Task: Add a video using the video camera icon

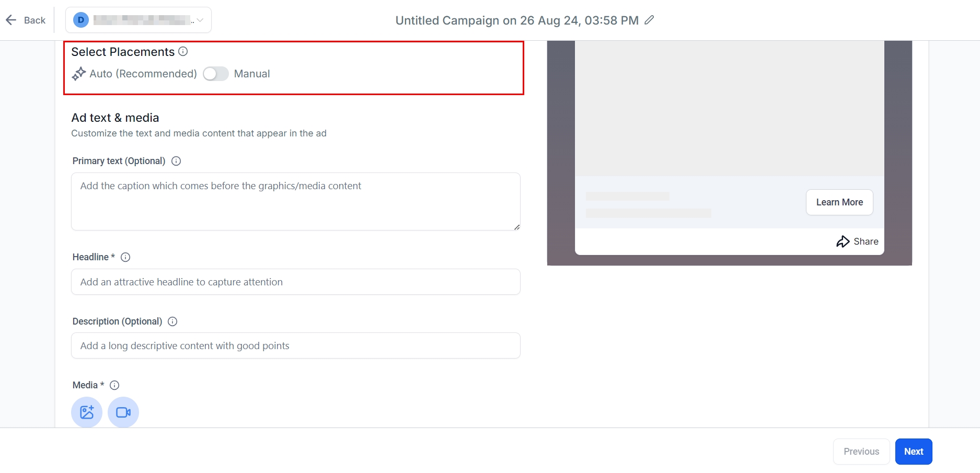Action: (123, 412)
